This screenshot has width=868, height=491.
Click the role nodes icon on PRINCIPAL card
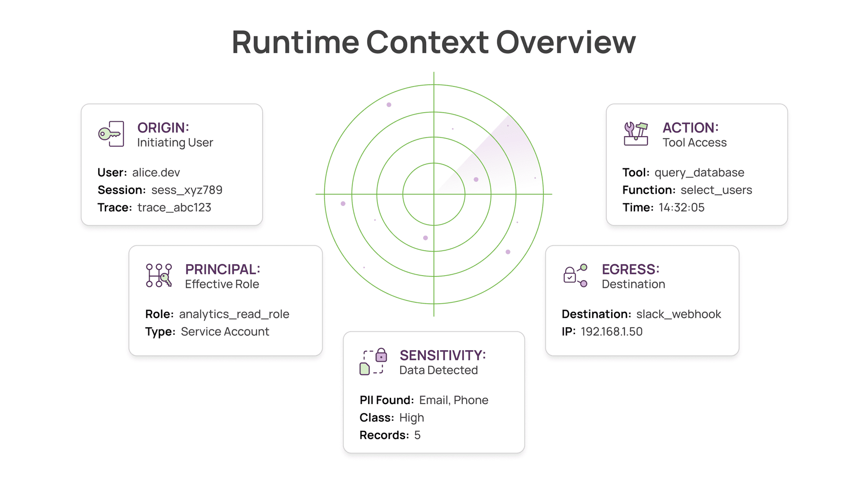(x=159, y=276)
